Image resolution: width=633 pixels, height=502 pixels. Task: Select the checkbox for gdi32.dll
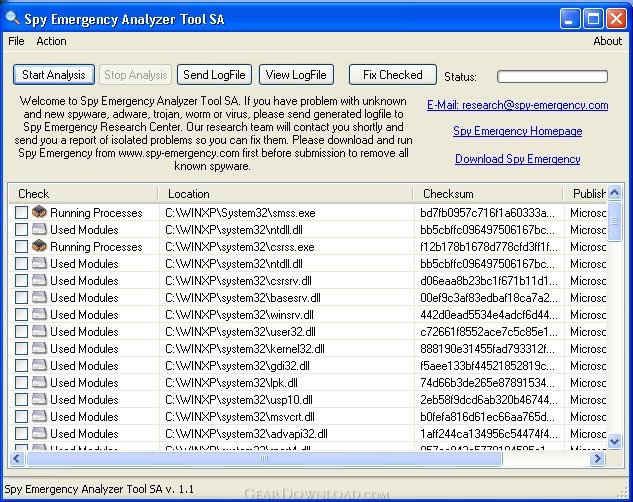pos(21,365)
